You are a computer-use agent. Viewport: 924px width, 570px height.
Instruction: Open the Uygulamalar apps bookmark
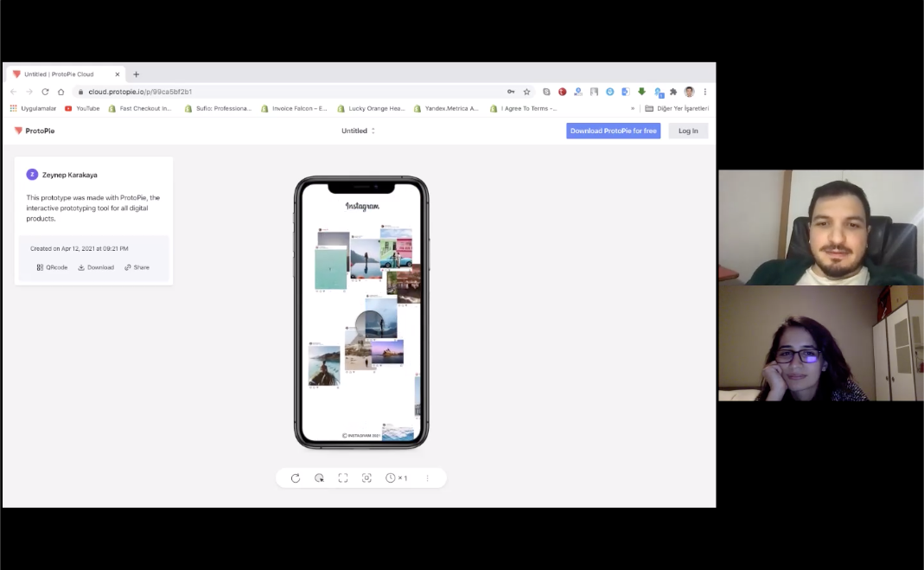coord(33,108)
